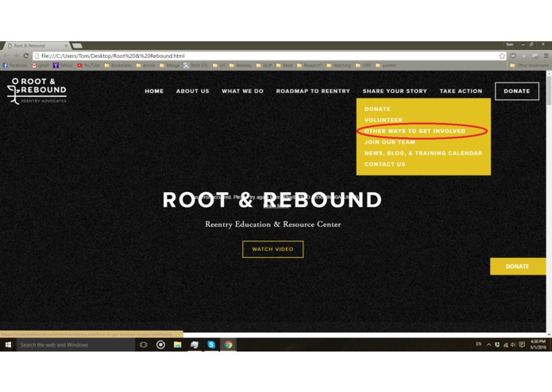Open the Reddit LOL bookmark
Viewport: 552px width, 392px height.
(x=195, y=65)
